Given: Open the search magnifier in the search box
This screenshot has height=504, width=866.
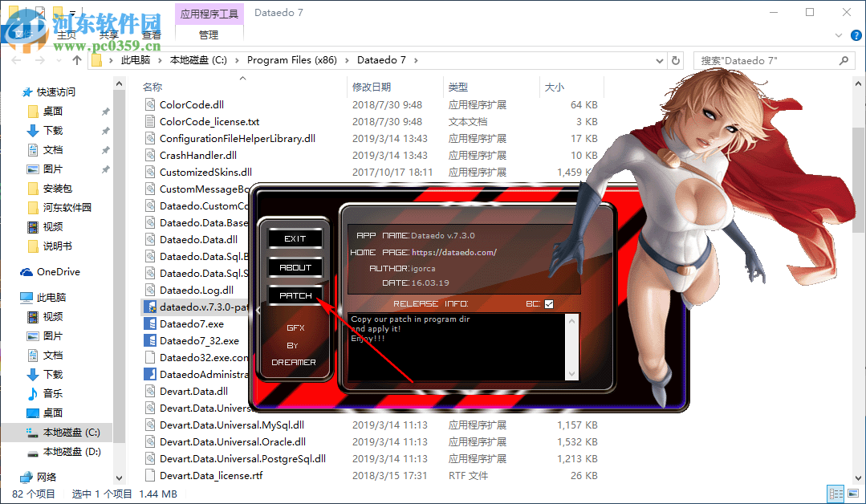Looking at the screenshot, I should pos(843,60).
